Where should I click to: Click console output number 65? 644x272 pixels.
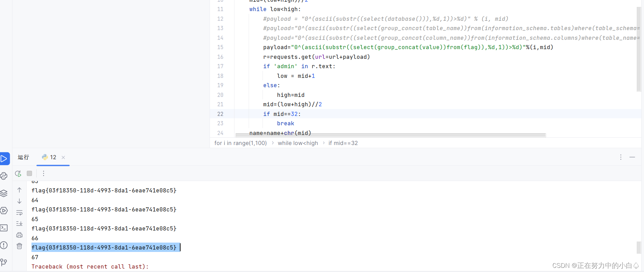pyautogui.click(x=35, y=219)
